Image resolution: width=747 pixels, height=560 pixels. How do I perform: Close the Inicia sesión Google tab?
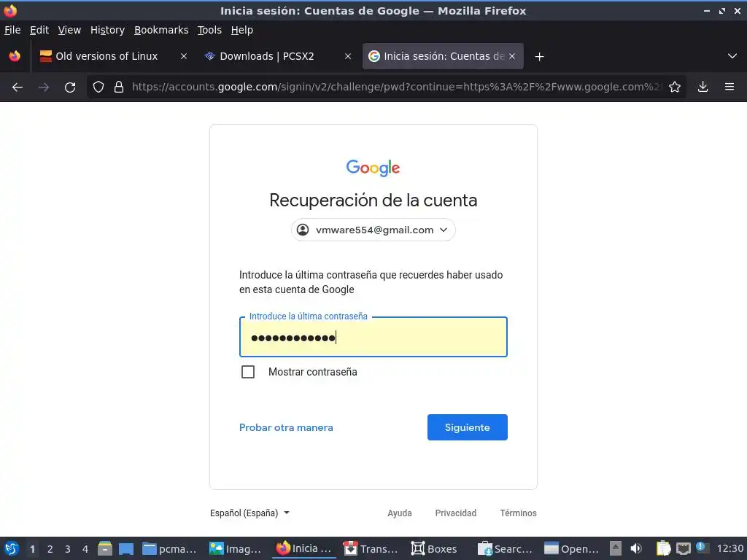[x=512, y=56]
